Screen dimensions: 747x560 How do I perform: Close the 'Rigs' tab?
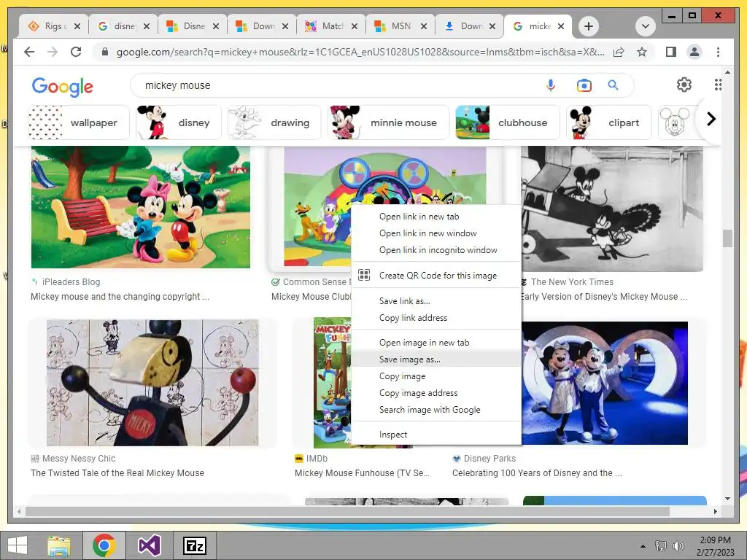(77, 26)
